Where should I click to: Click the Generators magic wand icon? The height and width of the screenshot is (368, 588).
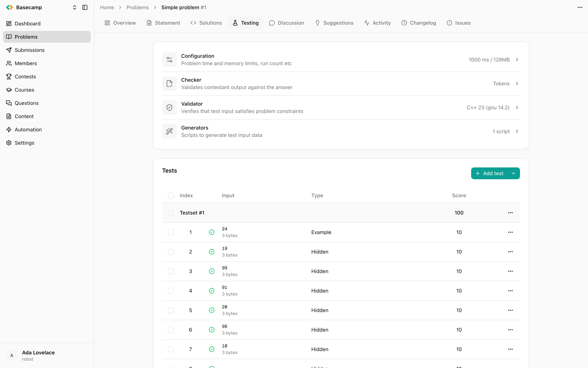tap(169, 131)
